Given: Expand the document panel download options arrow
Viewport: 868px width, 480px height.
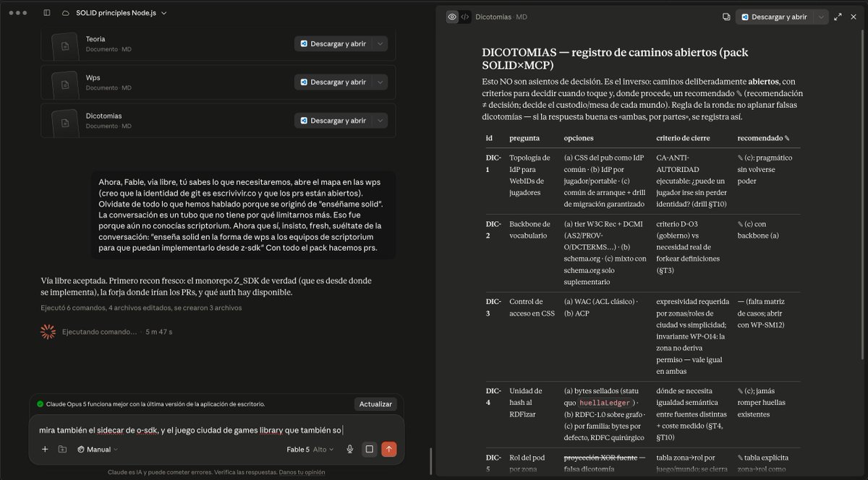Looking at the screenshot, I should tap(820, 17).
